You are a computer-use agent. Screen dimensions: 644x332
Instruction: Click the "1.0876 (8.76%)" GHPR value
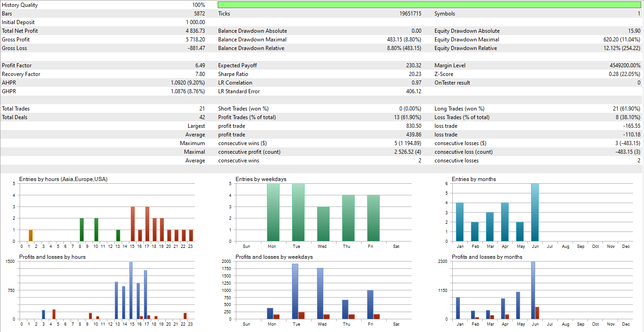click(188, 91)
